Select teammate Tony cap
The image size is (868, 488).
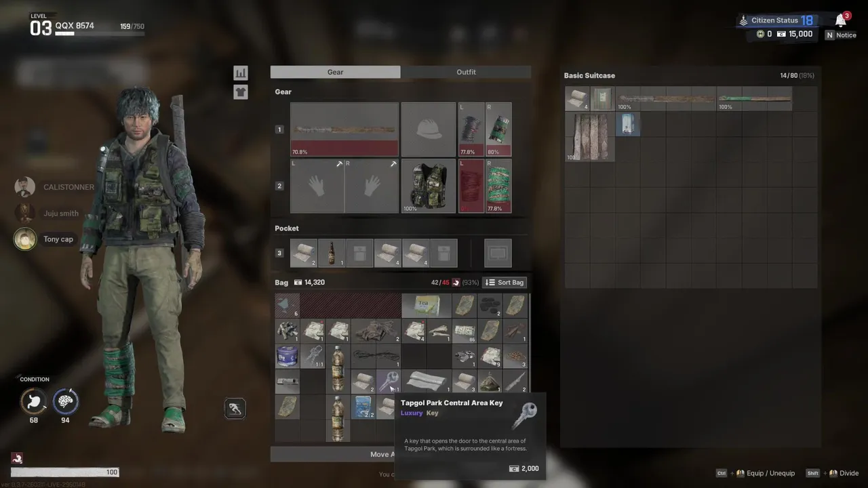[x=44, y=239]
